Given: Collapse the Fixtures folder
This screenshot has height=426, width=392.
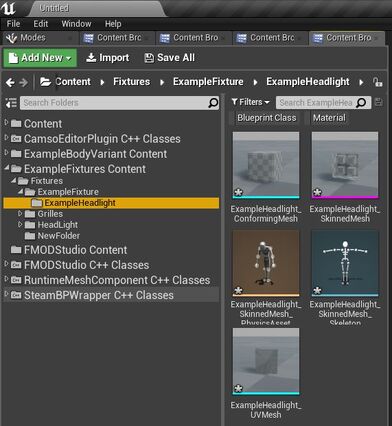Looking at the screenshot, I should point(14,180).
